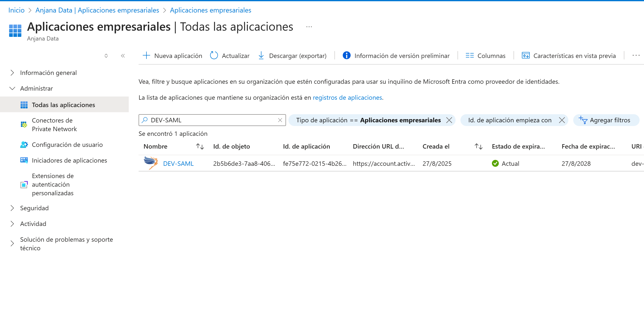The image size is (644, 321).
Task: Open Configuración de usuario menu item
Action: click(x=67, y=145)
